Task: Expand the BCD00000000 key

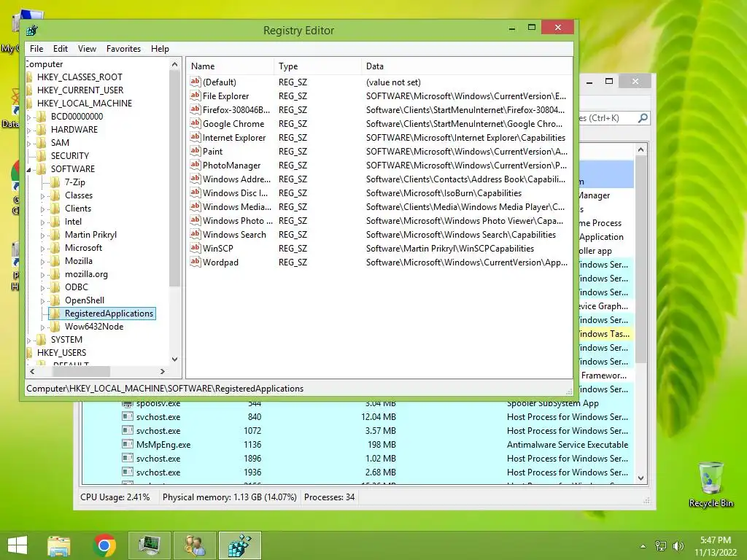Action: tap(29, 117)
